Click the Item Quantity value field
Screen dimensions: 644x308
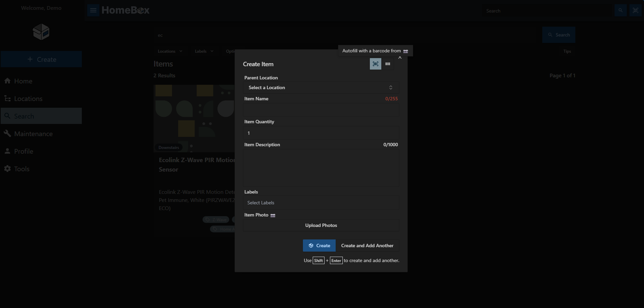320,133
